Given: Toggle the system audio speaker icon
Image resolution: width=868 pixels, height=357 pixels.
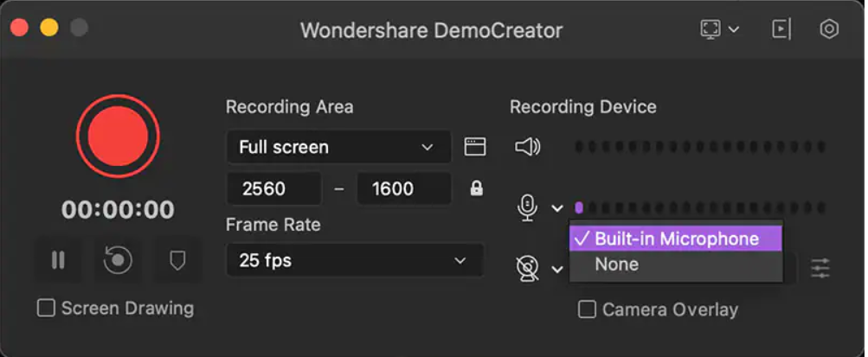Looking at the screenshot, I should pyautogui.click(x=528, y=147).
